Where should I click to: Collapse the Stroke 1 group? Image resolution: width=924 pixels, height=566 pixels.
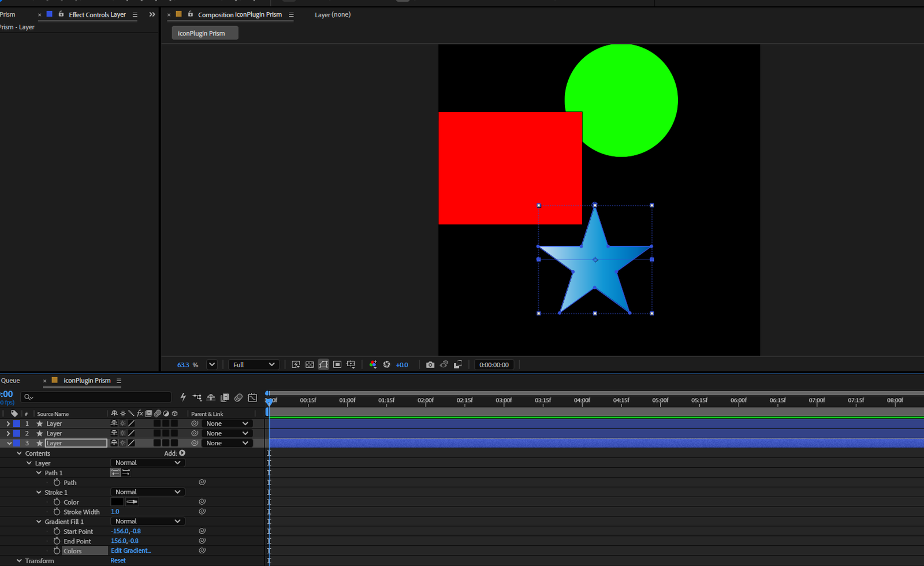39,493
